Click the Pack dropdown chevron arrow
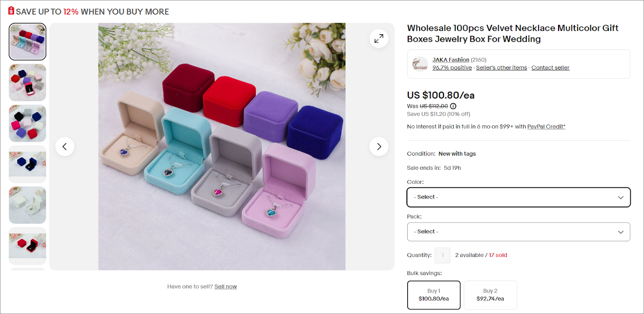Viewport: 644px width, 314px height. [621, 232]
